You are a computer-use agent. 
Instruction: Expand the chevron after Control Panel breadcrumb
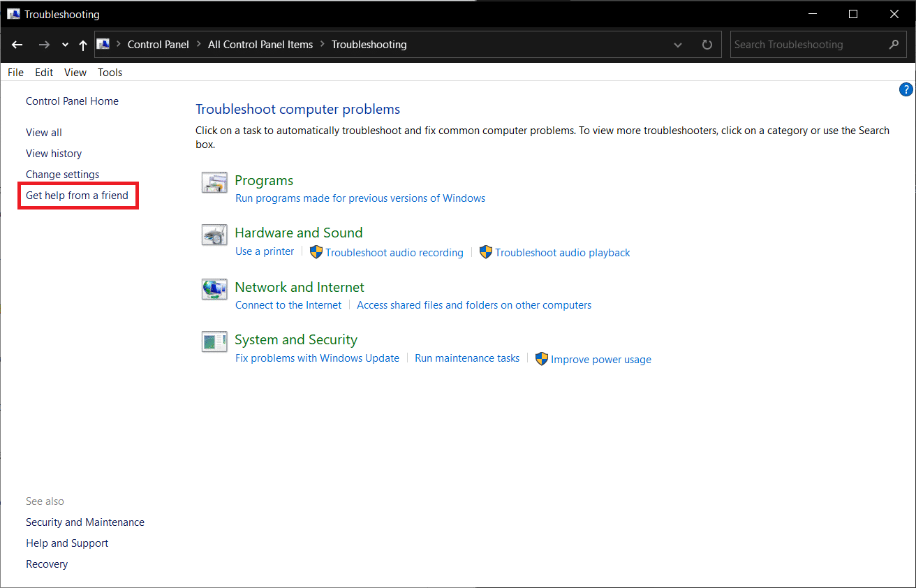(x=199, y=45)
